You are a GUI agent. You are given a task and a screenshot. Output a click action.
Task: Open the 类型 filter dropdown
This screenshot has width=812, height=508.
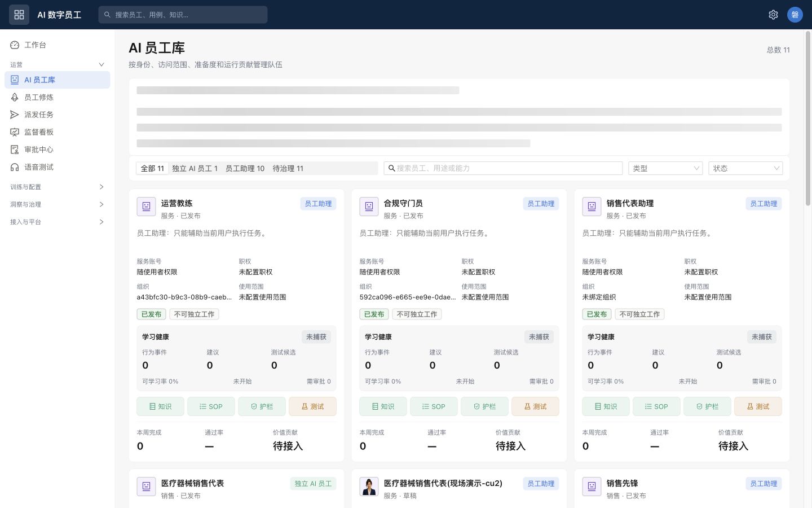click(x=665, y=168)
